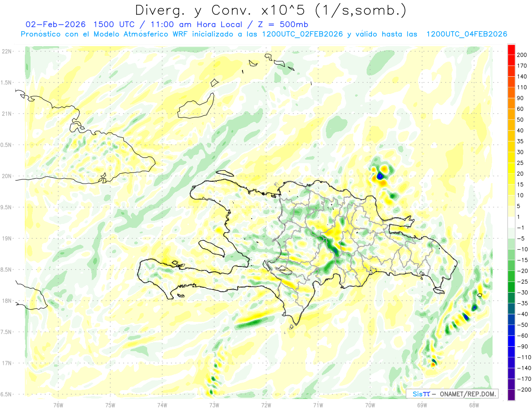Image resolution: width=532 pixels, height=411 pixels.
Task: Click the 18N latitude label
Action: click(x=7, y=301)
